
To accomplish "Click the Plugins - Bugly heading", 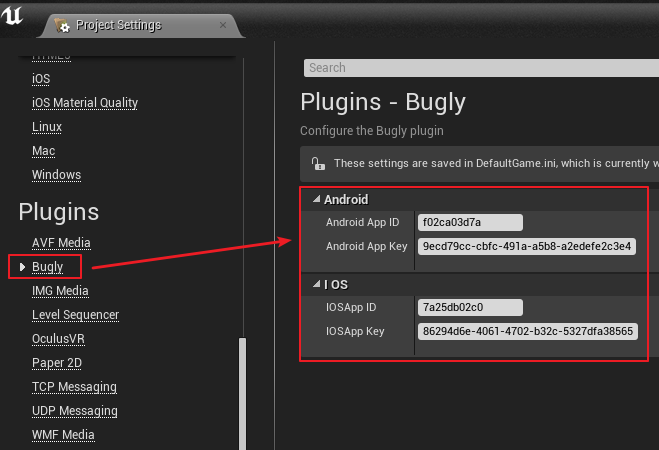I will tap(383, 102).
